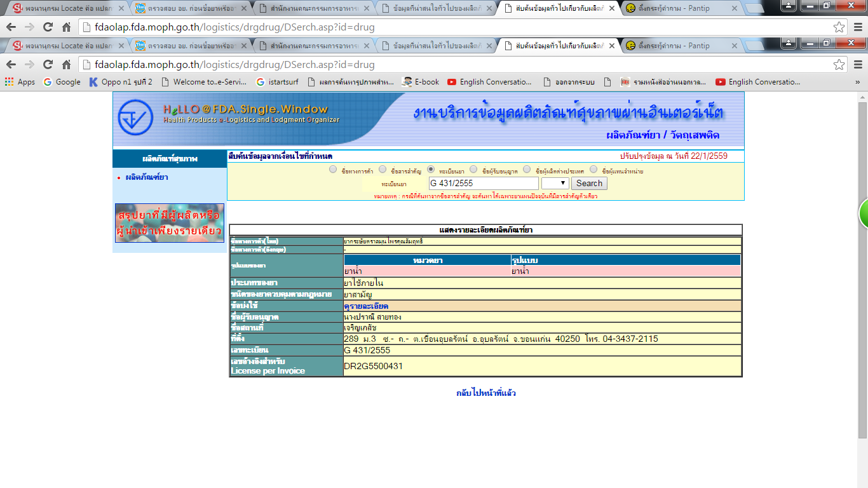
Task: Click the DR2G5500431 license reference value
Action: 373,366
